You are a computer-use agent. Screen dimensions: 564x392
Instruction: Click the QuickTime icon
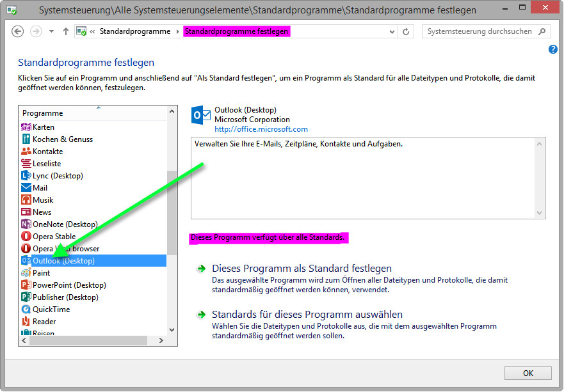click(x=26, y=310)
